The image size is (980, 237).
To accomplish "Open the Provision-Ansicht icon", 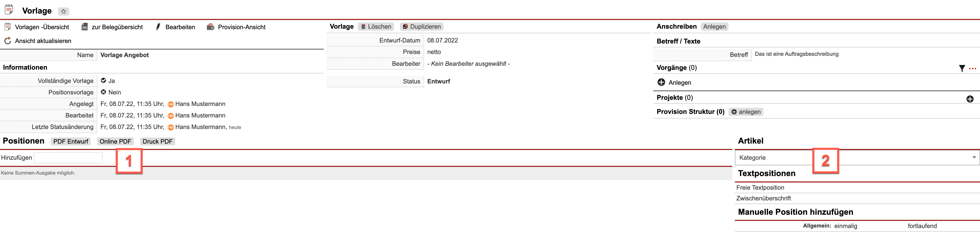I will (x=210, y=27).
